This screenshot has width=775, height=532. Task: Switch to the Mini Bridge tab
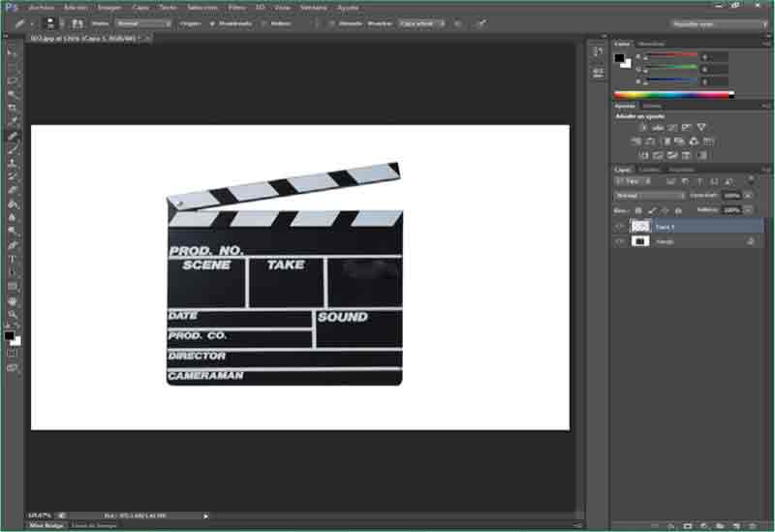[46, 525]
